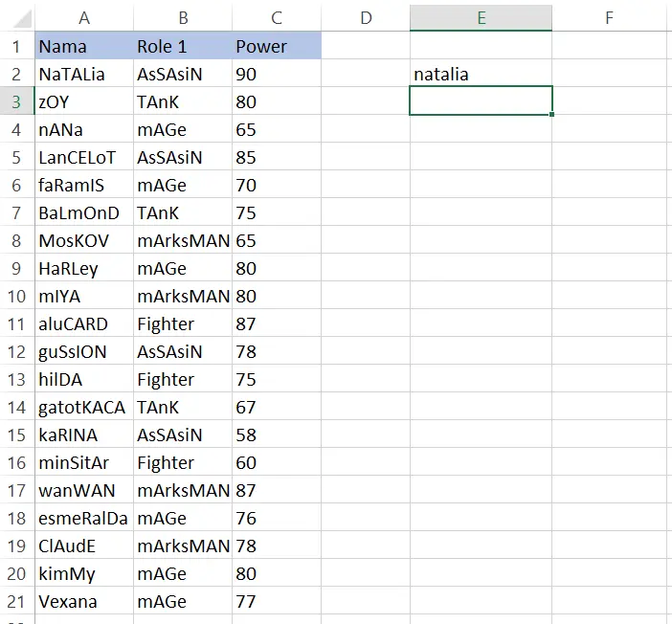The image size is (672, 624).
Task: Select column F header
Action: coord(609,18)
